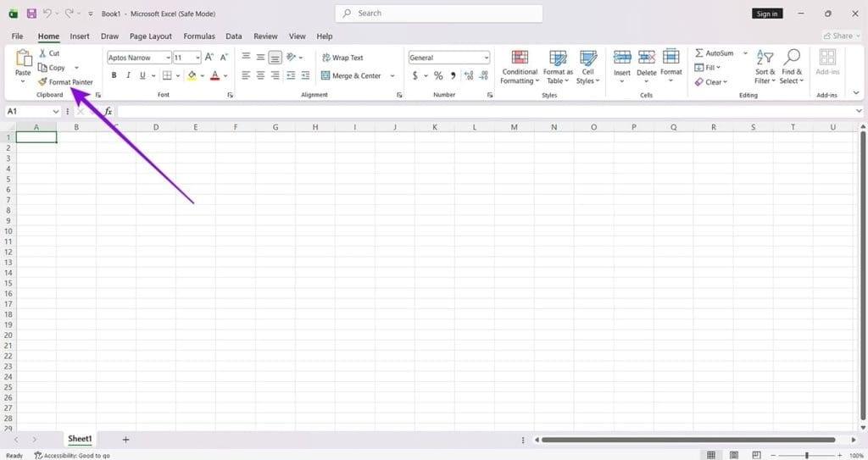This screenshot has height=460, width=868.
Task: Toggle Underline formatting
Action: tap(142, 75)
